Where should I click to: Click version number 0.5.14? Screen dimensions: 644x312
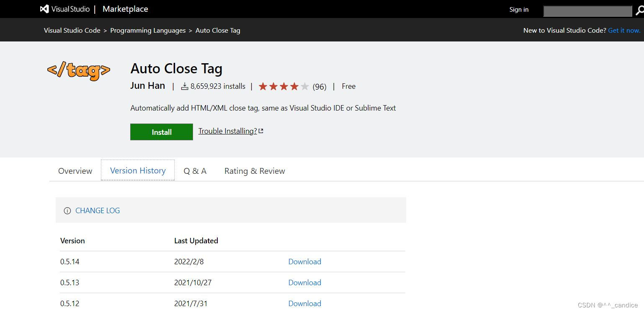[70, 262]
